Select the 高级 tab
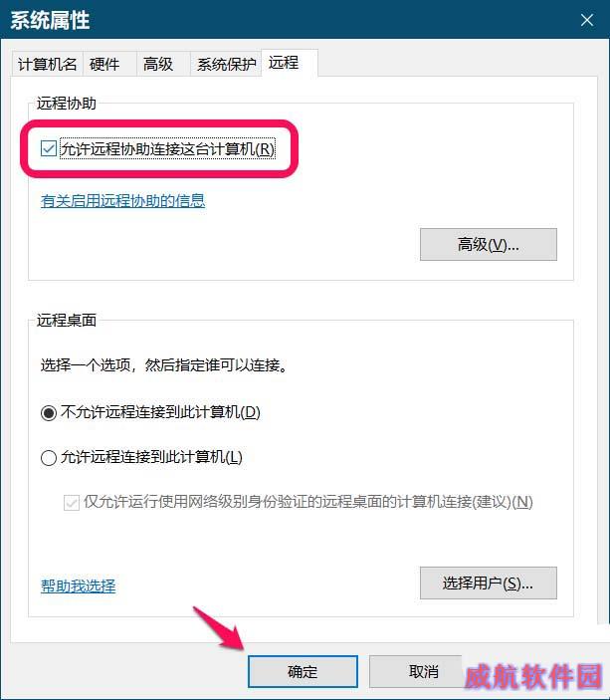The width and height of the screenshot is (610, 700). [x=163, y=65]
